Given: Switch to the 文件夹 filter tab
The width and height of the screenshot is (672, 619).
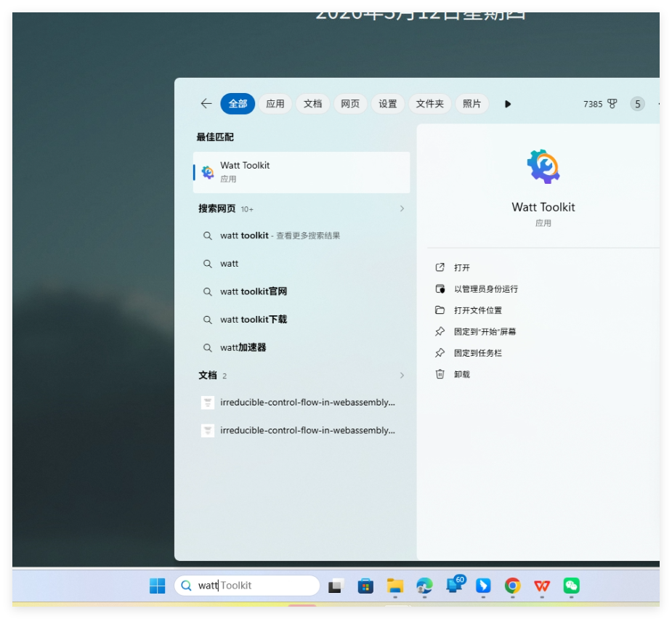Looking at the screenshot, I should 429,104.
